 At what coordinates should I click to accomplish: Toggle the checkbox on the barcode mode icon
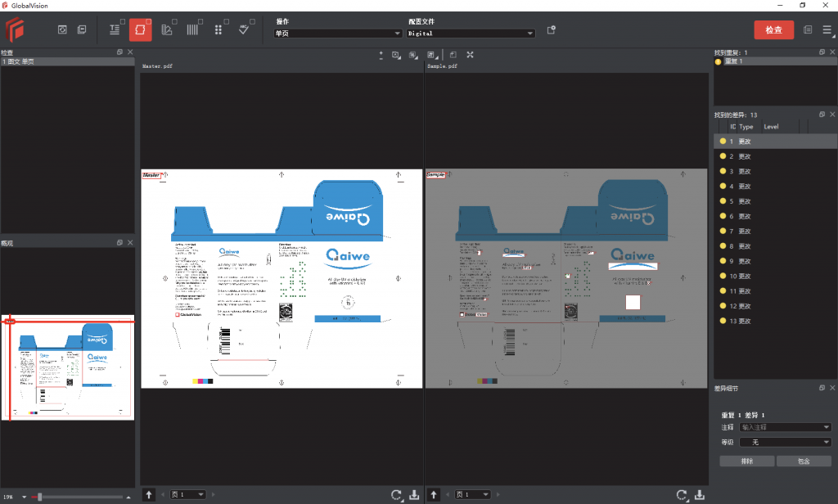tap(200, 22)
